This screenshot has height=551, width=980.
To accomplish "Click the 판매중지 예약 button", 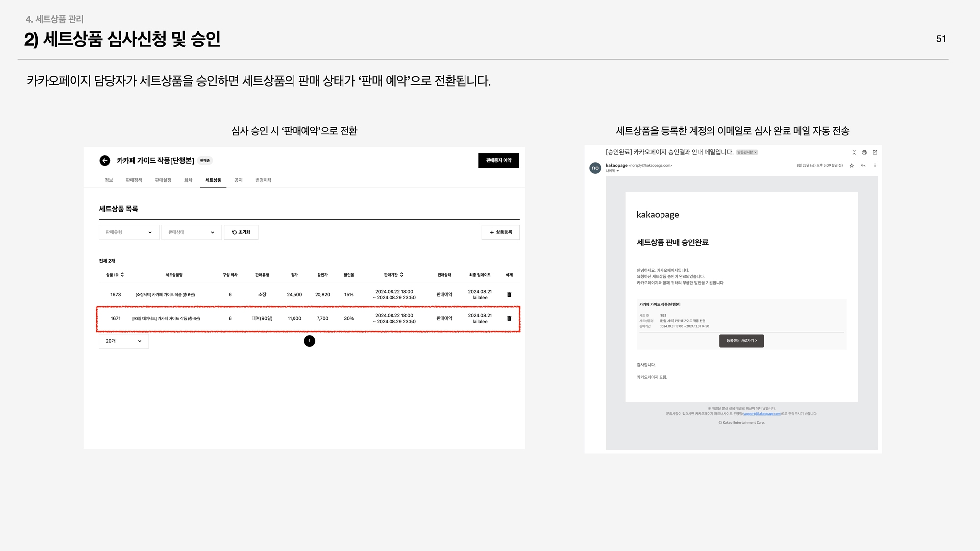I will click(498, 160).
